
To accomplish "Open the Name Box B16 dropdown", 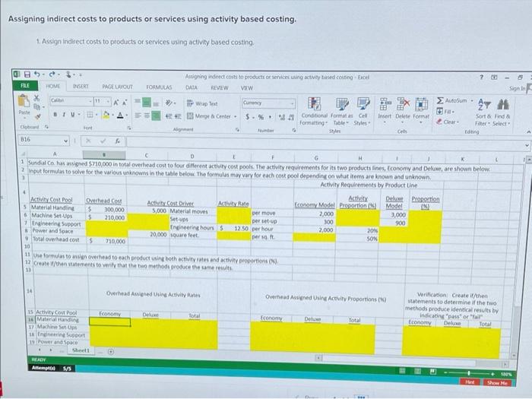I will pyautogui.click(x=65, y=140).
